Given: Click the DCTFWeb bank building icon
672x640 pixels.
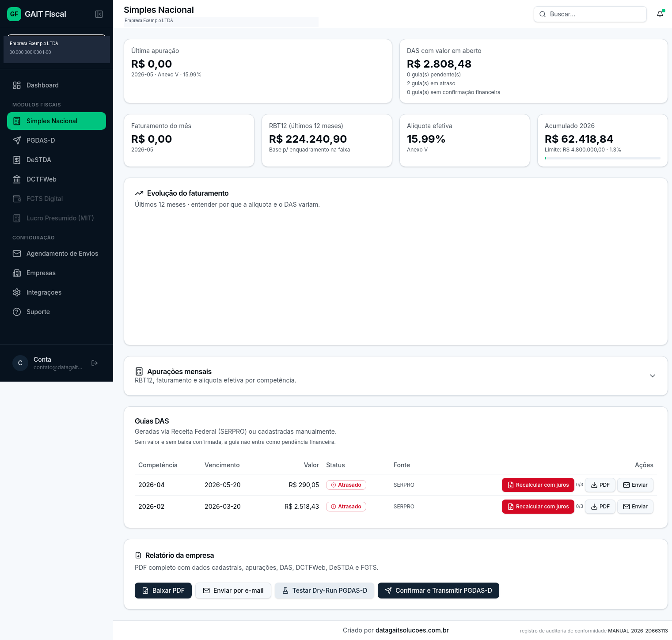Looking at the screenshot, I should [17, 179].
